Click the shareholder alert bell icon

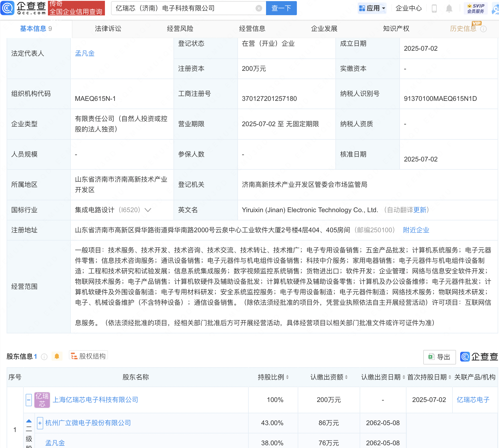(57, 356)
